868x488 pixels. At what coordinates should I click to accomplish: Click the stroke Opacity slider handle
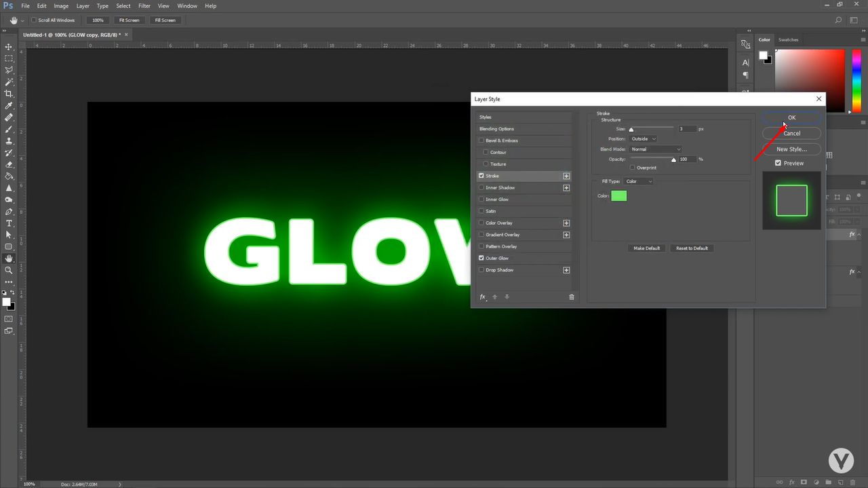coord(673,160)
